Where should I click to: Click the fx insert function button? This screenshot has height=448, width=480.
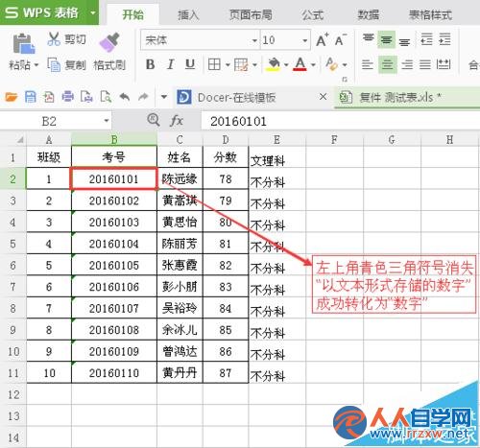(x=177, y=121)
